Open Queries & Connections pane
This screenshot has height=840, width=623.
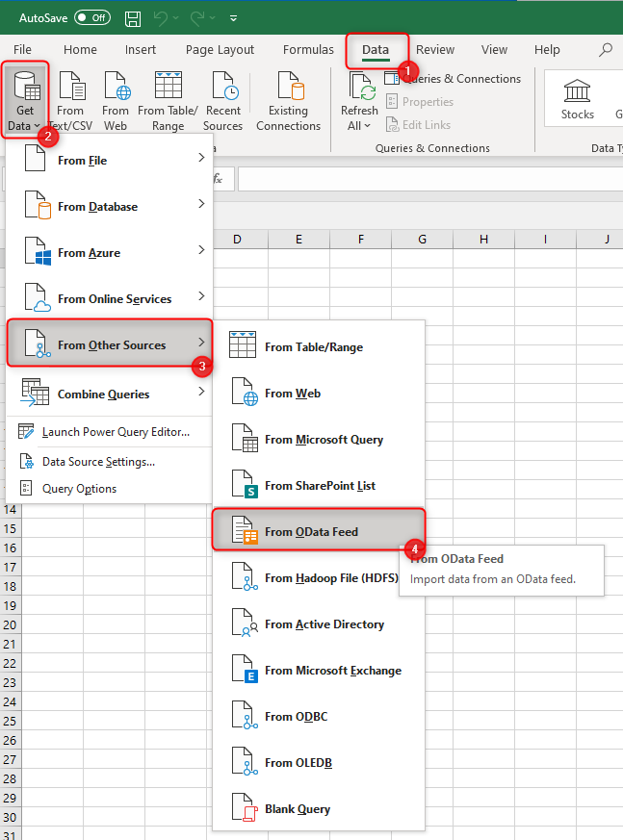(453, 79)
